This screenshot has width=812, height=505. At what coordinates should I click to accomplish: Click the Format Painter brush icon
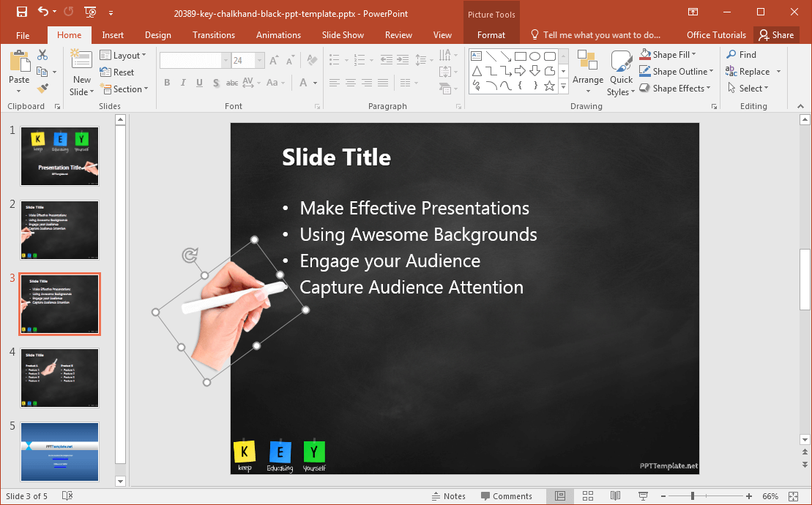[x=42, y=88]
